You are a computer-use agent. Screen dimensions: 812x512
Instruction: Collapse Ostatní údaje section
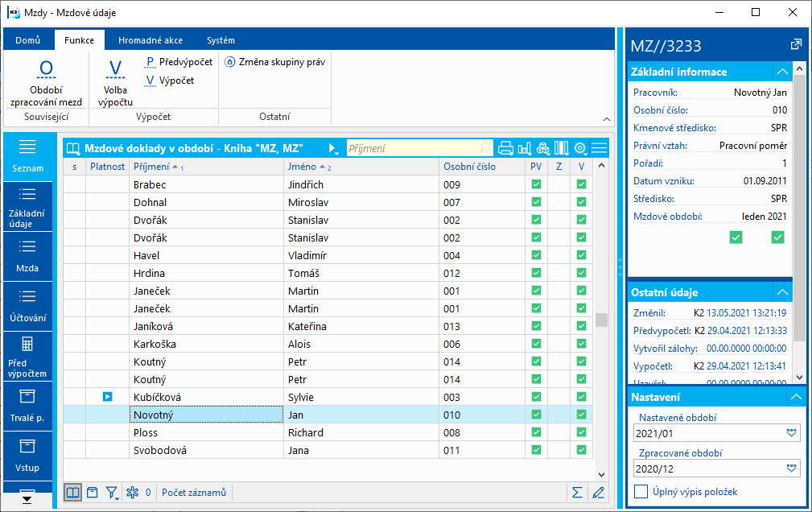coord(782,292)
